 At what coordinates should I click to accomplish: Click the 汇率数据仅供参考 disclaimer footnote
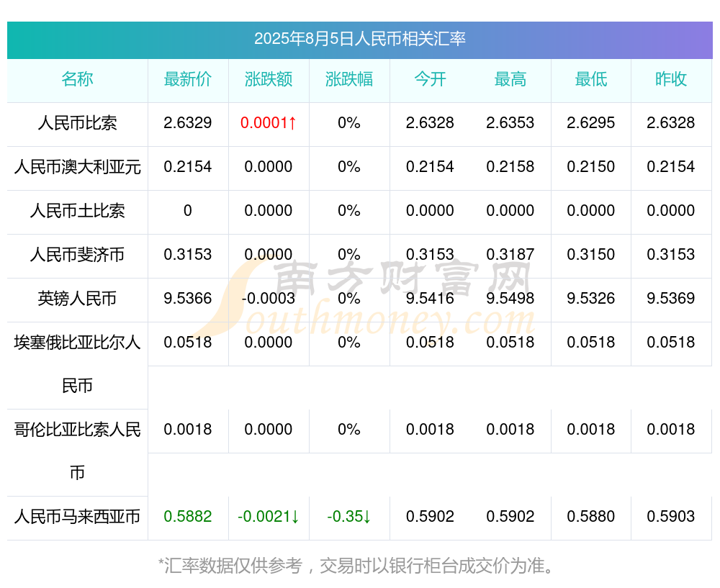pos(356,566)
